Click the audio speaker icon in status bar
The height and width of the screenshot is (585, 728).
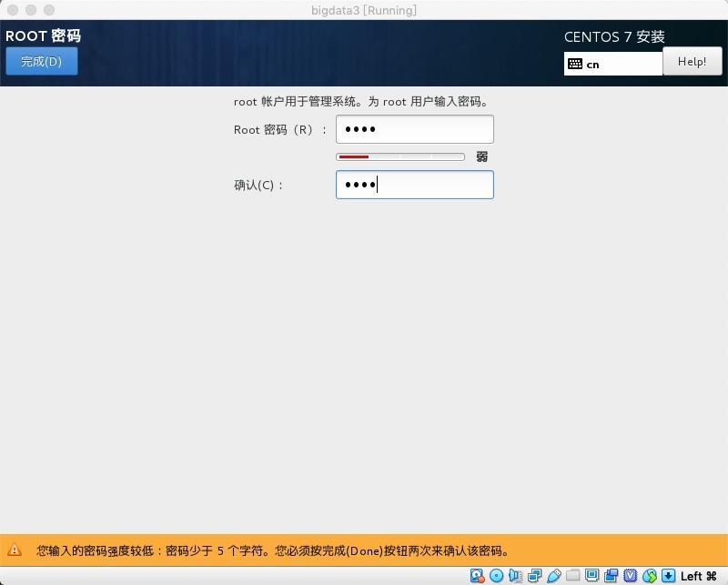515,576
